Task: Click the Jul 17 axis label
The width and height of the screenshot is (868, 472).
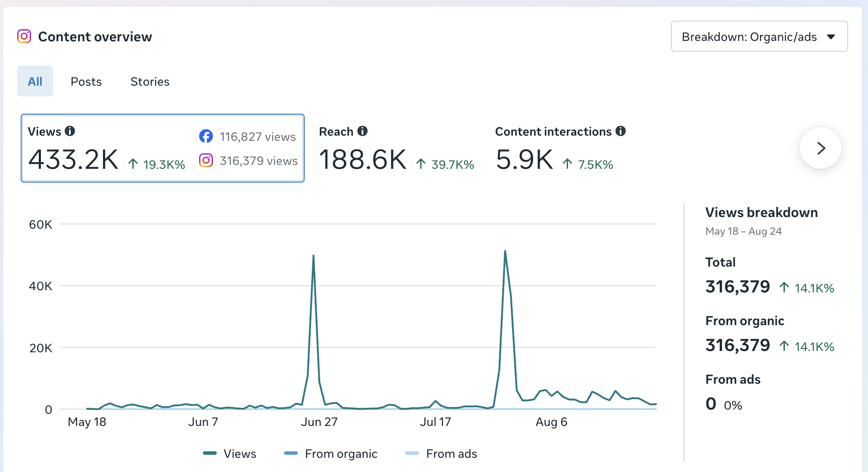Action: tap(435, 422)
